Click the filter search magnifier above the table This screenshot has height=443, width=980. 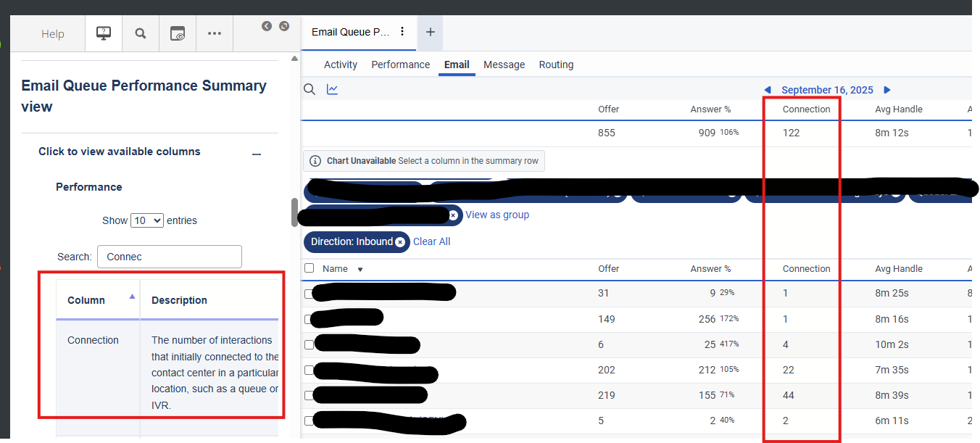(310, 89)
